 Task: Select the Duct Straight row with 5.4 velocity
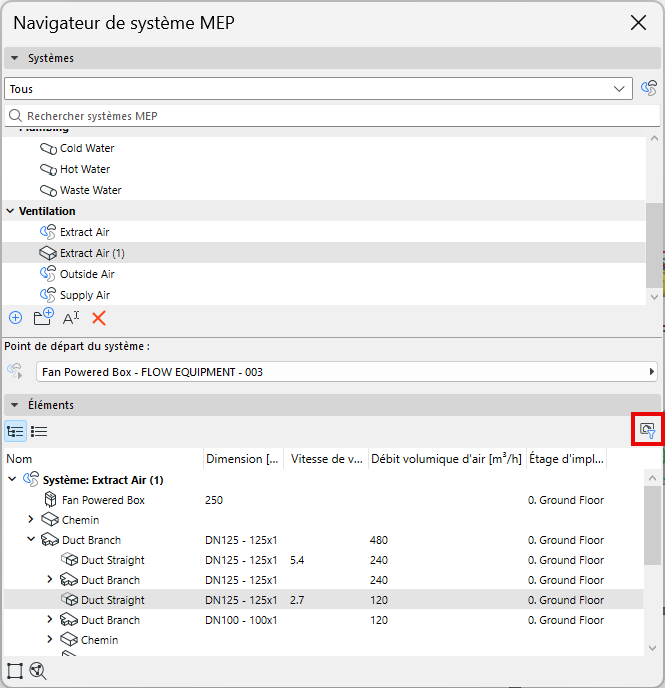coord(324,560)
